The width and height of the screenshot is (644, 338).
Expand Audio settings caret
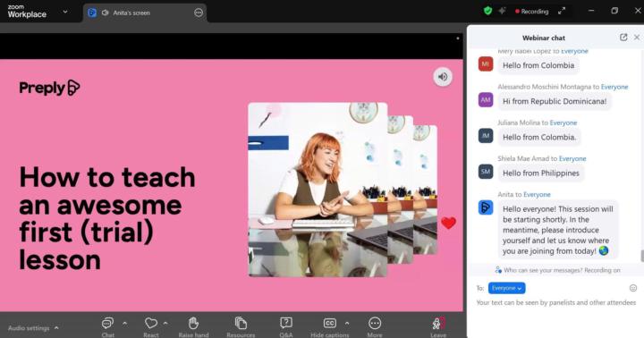click(x=56, y=328)
